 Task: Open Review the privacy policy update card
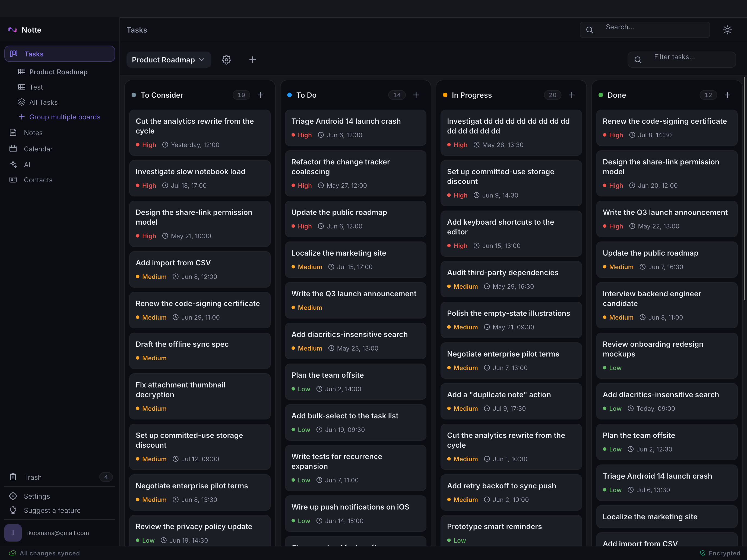pos(200,531)
